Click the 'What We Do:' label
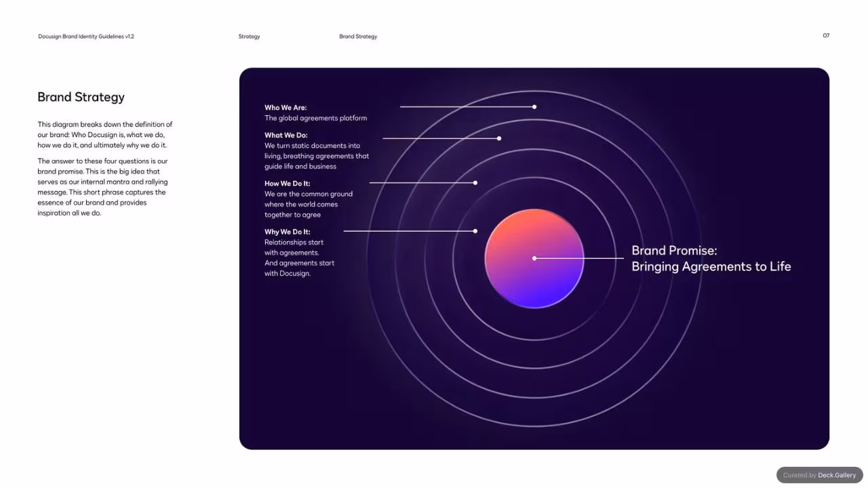 [x=286, y=136]
